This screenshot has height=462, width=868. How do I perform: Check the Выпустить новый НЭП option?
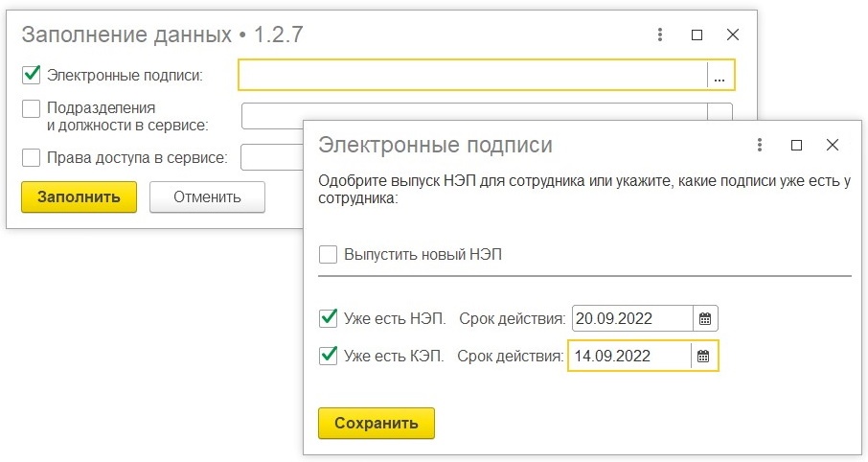329,255
